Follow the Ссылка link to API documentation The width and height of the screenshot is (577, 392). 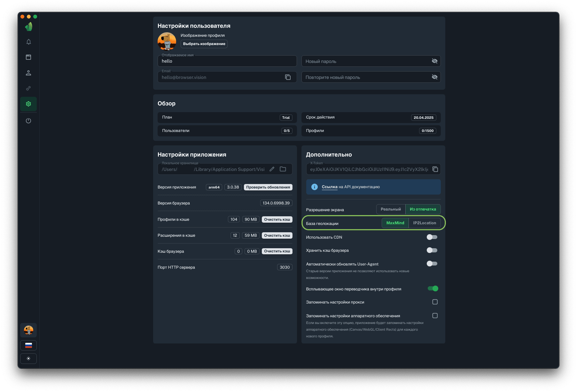(x=329, y=187)
